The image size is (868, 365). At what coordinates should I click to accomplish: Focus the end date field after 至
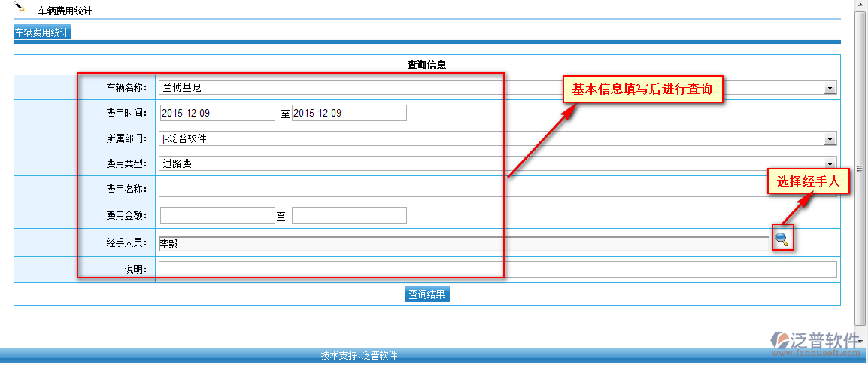pos(349,113)
